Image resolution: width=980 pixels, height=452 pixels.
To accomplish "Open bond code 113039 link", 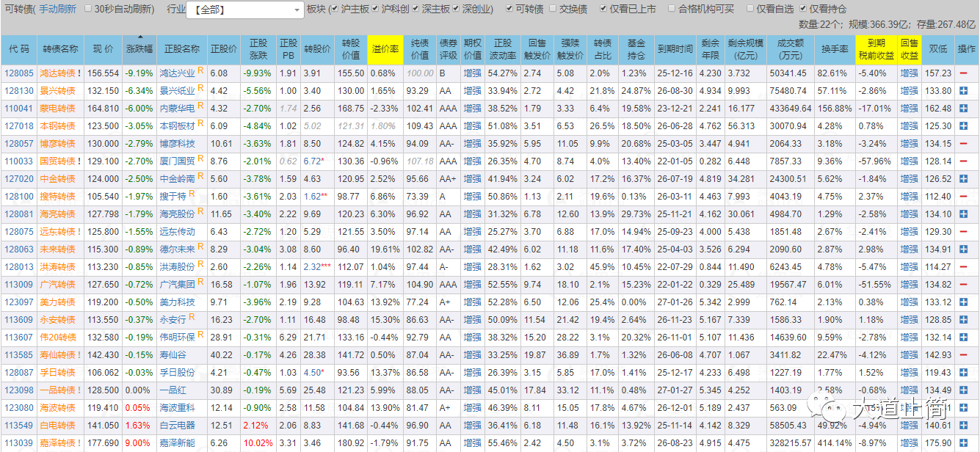I will tap(19, 443).
